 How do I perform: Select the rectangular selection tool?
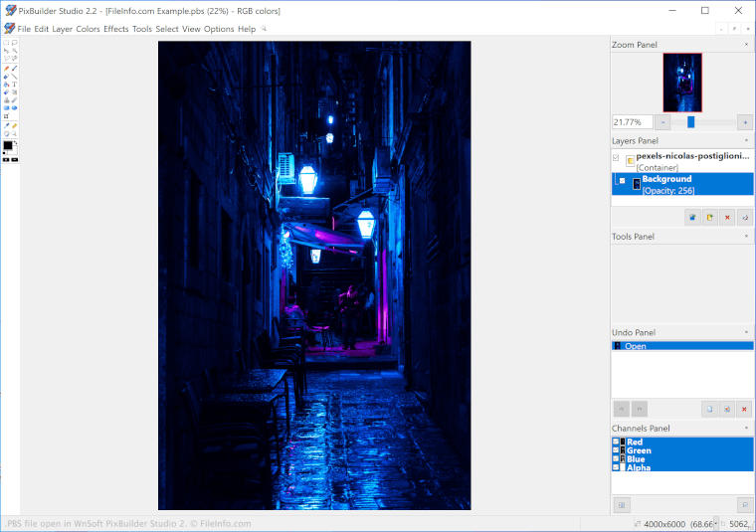[6, 43]
